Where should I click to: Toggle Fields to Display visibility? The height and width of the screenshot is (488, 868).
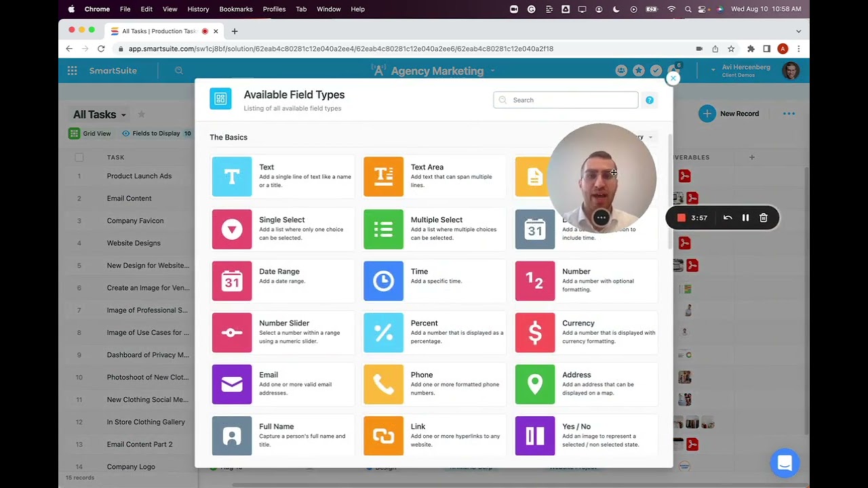(x=156, y=134)
